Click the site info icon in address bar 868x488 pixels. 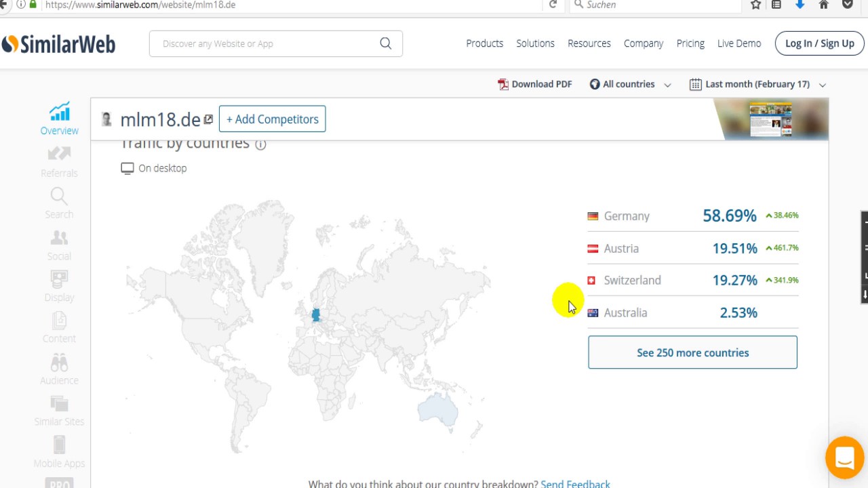pos(20,4)
